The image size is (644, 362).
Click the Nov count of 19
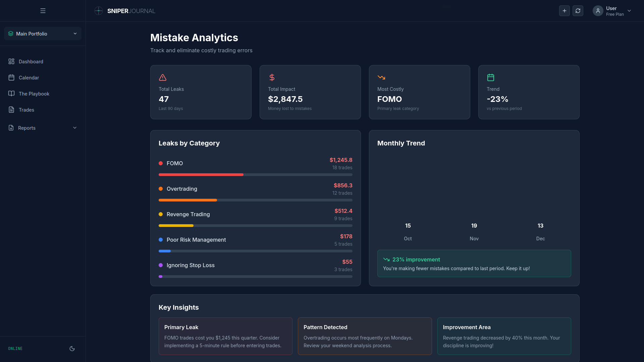click(474, 226)
